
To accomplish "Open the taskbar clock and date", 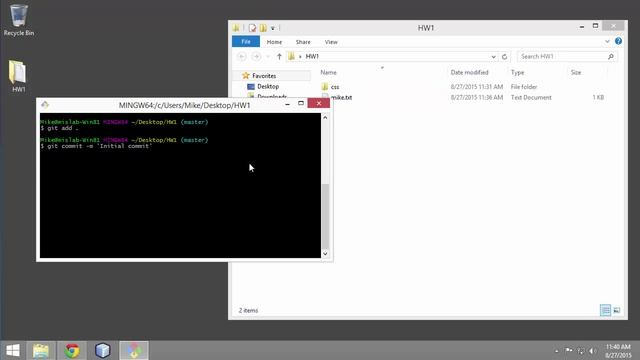I will [618, 351].
